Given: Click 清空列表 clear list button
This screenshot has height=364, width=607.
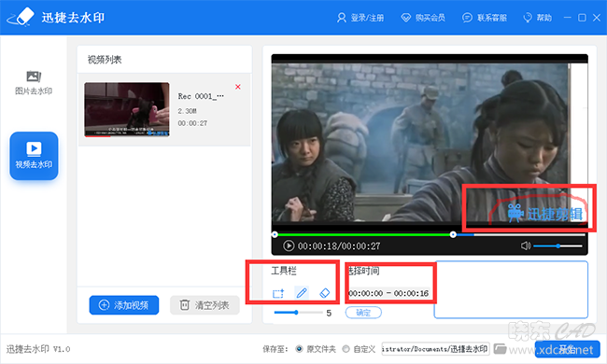Looking at the screenshot, I should [x=205, y=305].
